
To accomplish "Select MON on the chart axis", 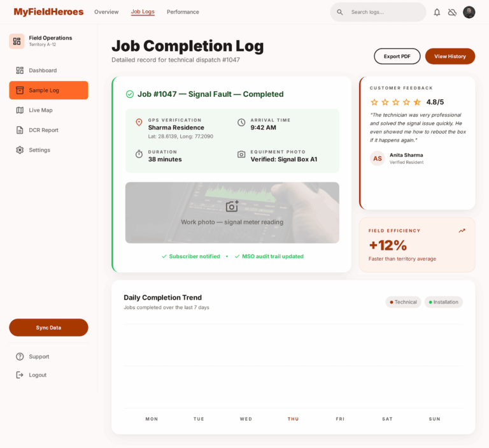I will click(x=152, y=419).
